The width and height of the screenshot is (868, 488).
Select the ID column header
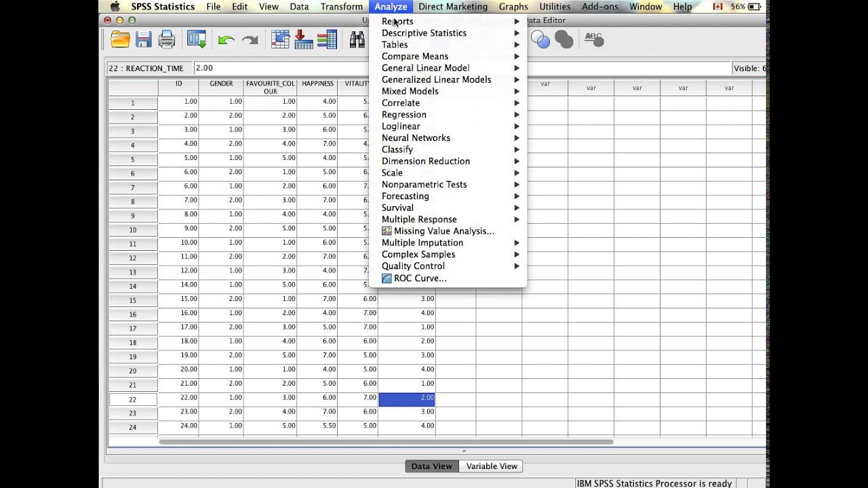178,87
